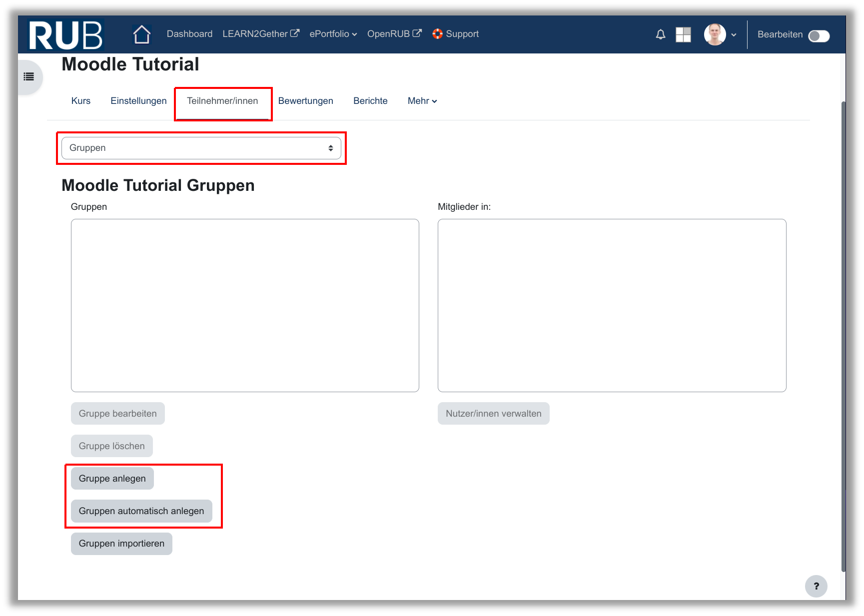Click the grid icon beside the bell
This screenshot has height=616, width=864.
pos(683,34)
